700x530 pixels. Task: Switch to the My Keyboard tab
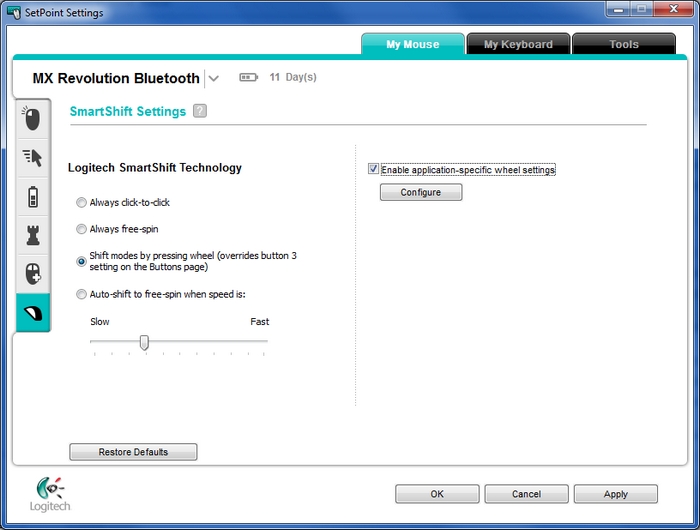click(x=518, y=44)
